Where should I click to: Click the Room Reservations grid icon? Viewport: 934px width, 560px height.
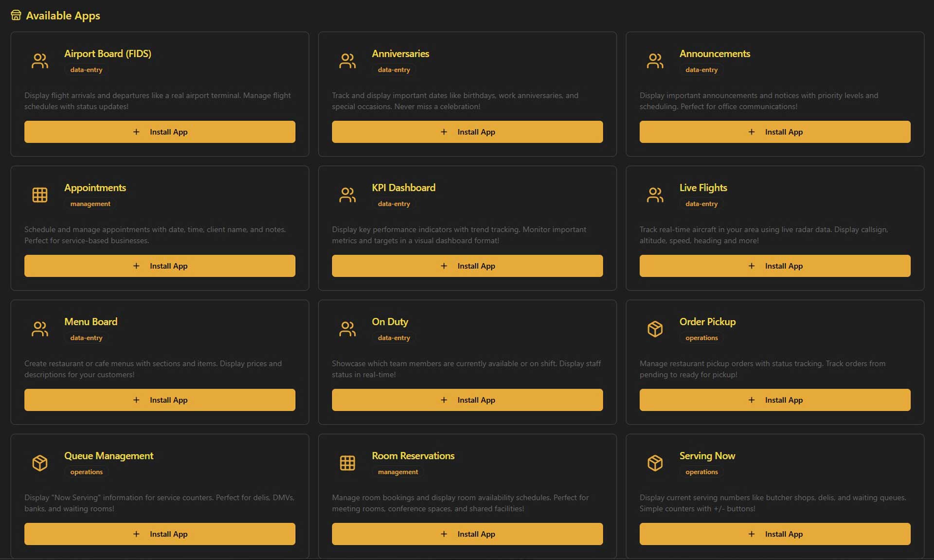(348, 463)
